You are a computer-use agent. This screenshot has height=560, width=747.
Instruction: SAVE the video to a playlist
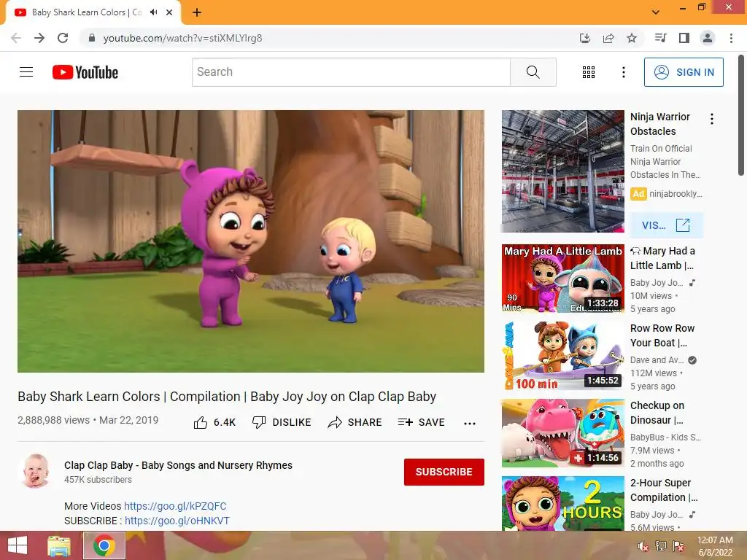(x=422, y=422)
